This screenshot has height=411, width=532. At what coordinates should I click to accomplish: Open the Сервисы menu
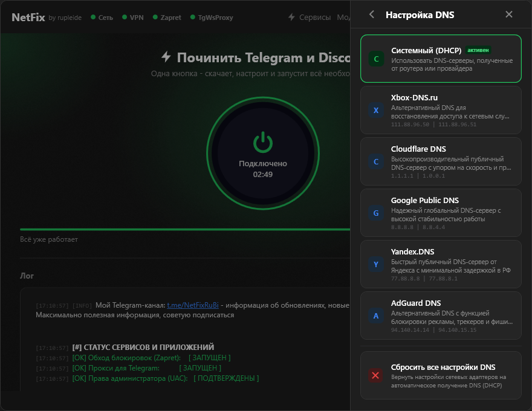point(310,18)
